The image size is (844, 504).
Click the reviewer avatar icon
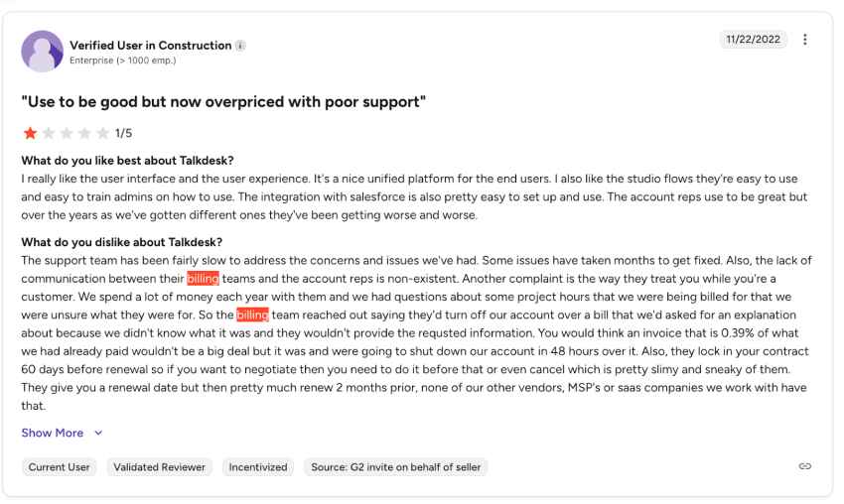pos(42,52)
